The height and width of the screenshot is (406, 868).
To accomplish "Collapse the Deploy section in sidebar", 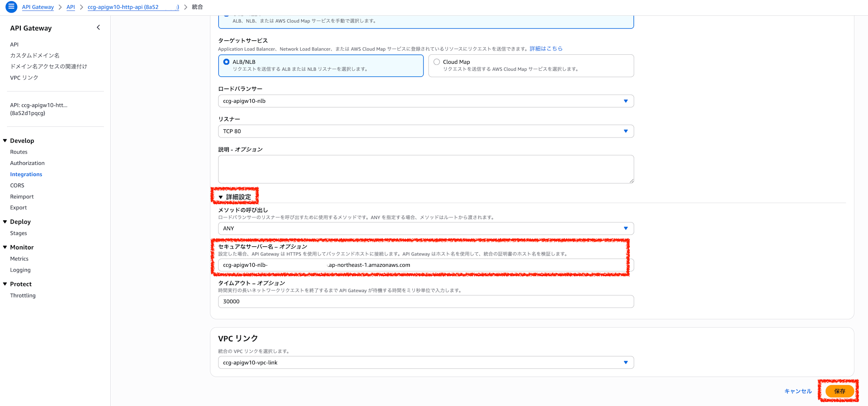I will tap(5, 222).
